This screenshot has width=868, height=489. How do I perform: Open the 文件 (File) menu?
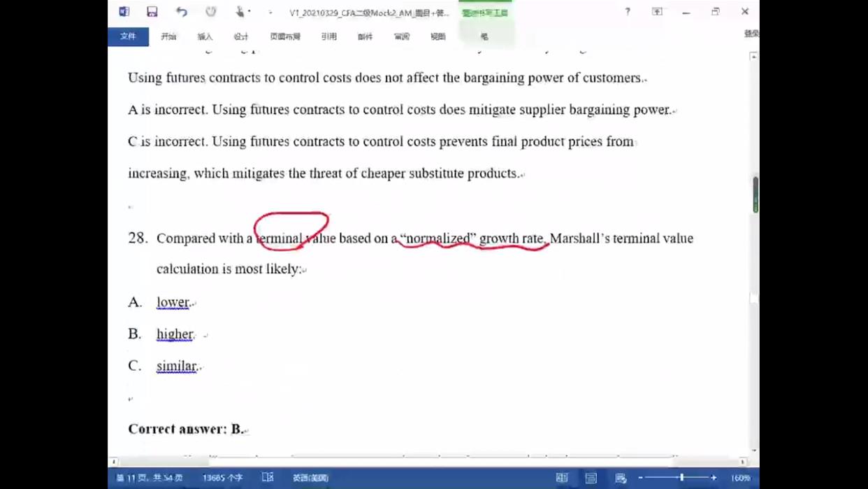coord(128,36)
